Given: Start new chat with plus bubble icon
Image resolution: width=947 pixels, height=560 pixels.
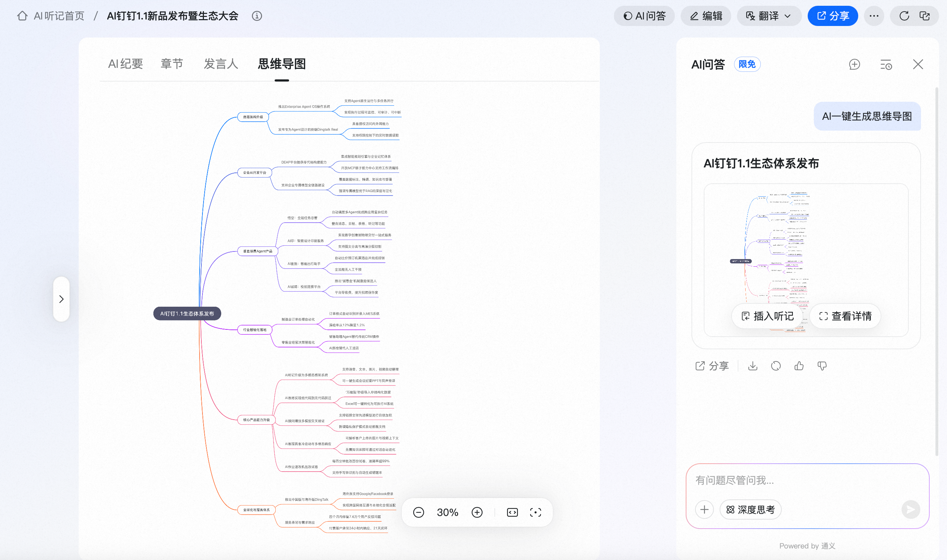Looking at the screenshot, I should (x=854, y=65).
